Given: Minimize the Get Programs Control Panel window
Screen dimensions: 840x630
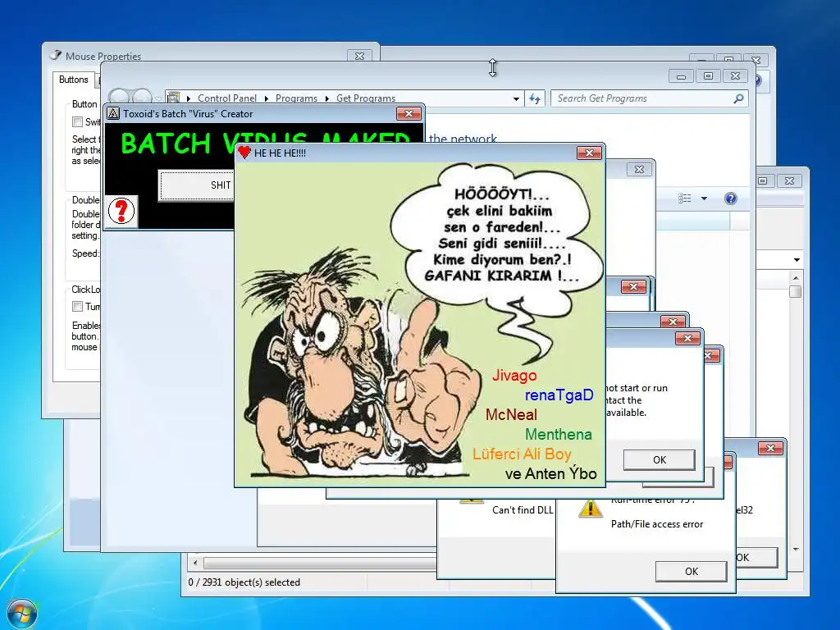Looking at the screenshot, I should click(x=681, y=76).
